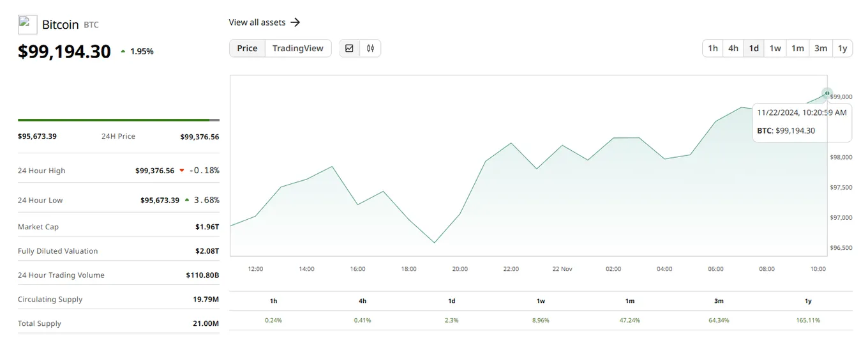Select the Price chart tab
This screenshot has height=338, width=868.
point(247,48)
